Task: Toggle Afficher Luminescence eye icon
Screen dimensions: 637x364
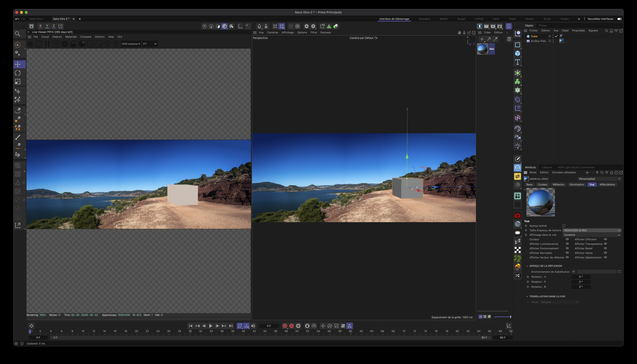Action: pos(567,244)
